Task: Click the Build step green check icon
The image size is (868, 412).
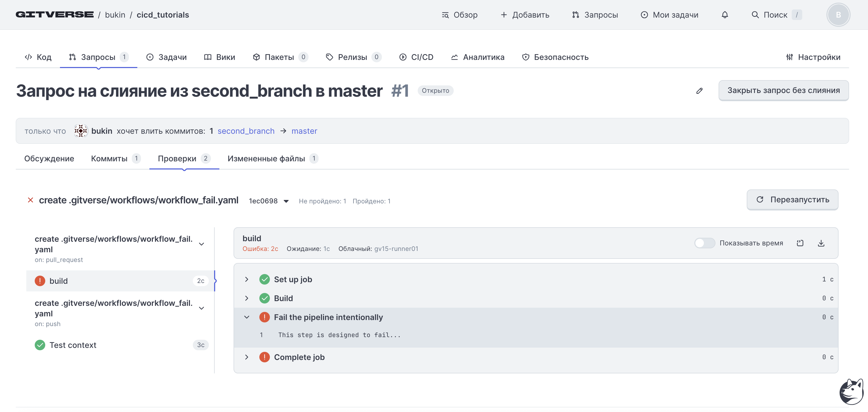Action: pyautogui.click(x=265, y=298)
